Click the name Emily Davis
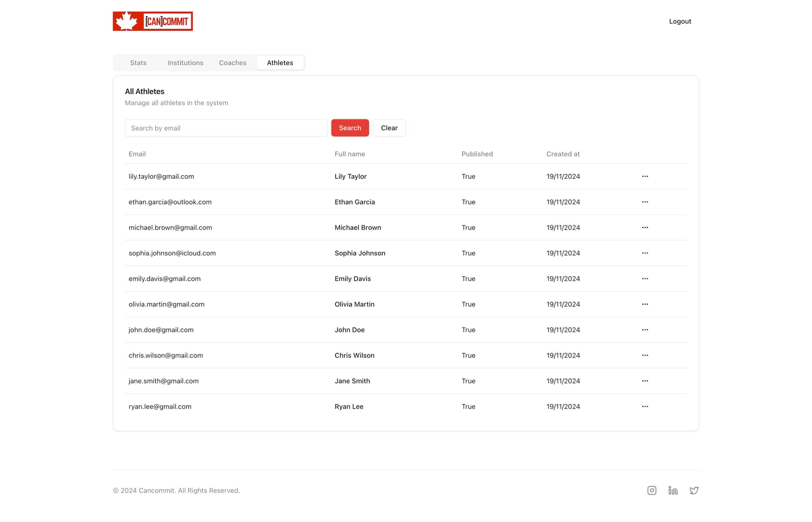Screen dimensions: 812x522 [353, 279]
